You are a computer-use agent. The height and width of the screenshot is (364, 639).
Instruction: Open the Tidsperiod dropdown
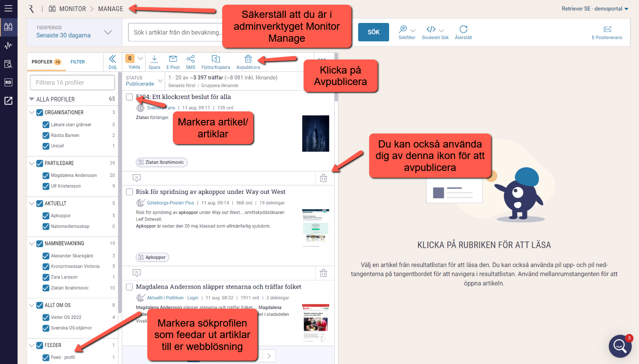point(74,32)
